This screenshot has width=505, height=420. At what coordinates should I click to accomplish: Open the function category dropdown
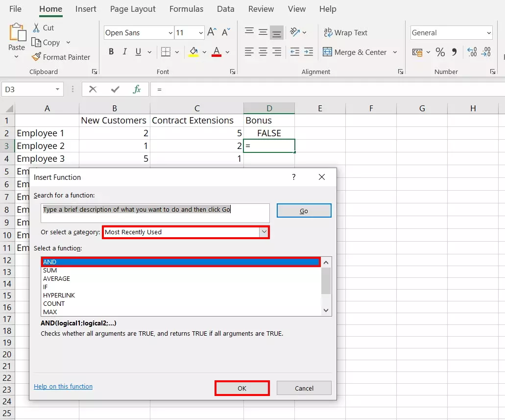(x=264, y=232)
